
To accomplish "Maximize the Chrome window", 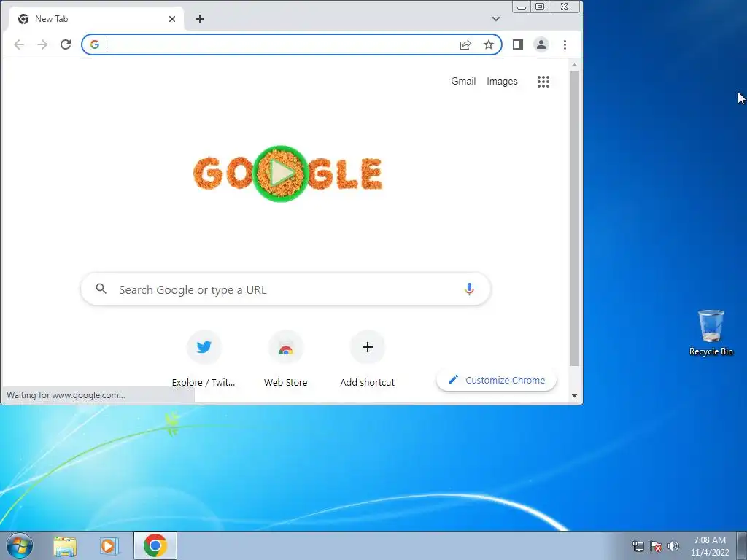I will [x=540, y=7].
